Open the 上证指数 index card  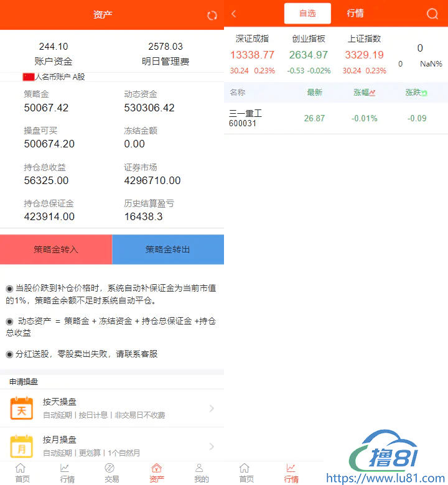tap(364, 55)
